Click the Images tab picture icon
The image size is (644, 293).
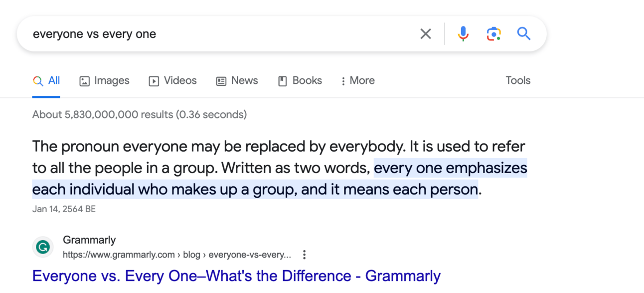85,81
